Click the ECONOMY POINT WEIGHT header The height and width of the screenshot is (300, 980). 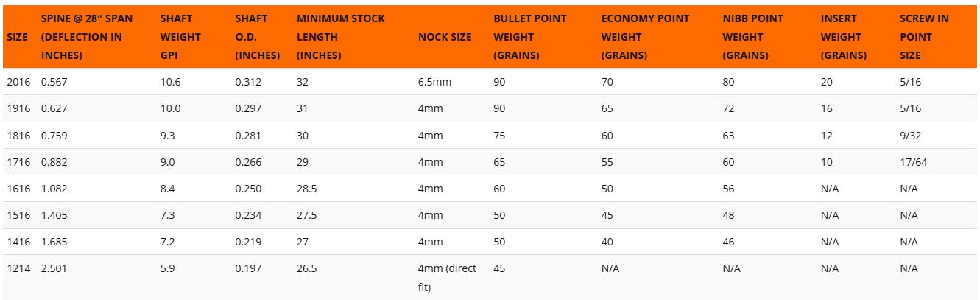click(646, 37)
